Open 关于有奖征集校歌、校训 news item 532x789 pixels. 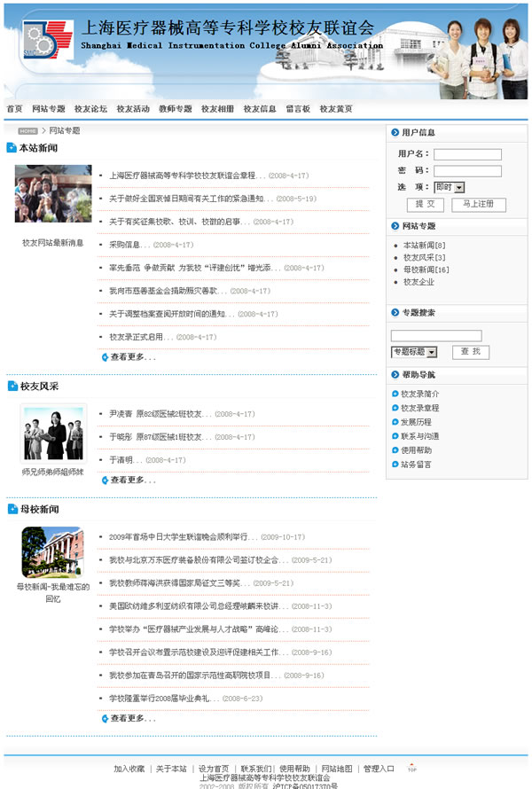pos(180,222)
